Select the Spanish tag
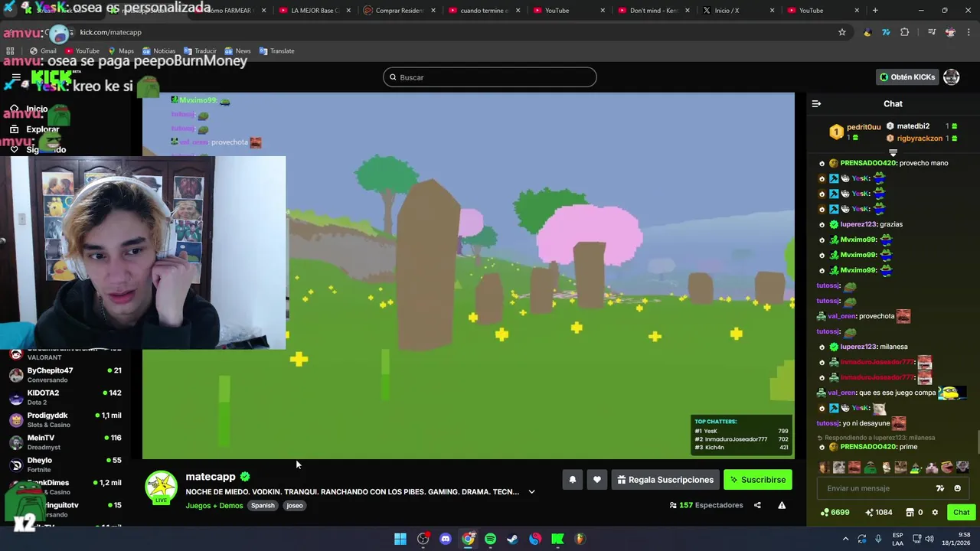This screenshot has width=980, height=551. pyautogui.click(x=263, y=506)
